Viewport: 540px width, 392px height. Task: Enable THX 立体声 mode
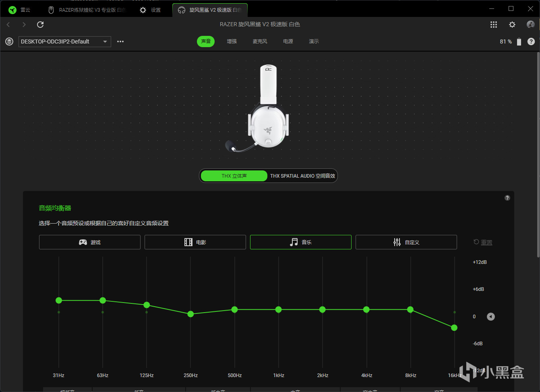click(234, 176)
